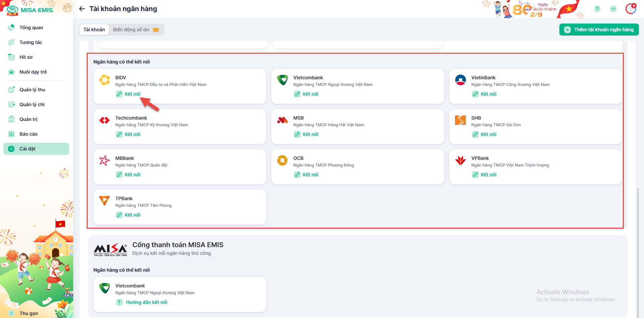This screenshot has height=318, width=644.
Task: Click the Quản lý chi wallet icon
Action: click(11, 104)
